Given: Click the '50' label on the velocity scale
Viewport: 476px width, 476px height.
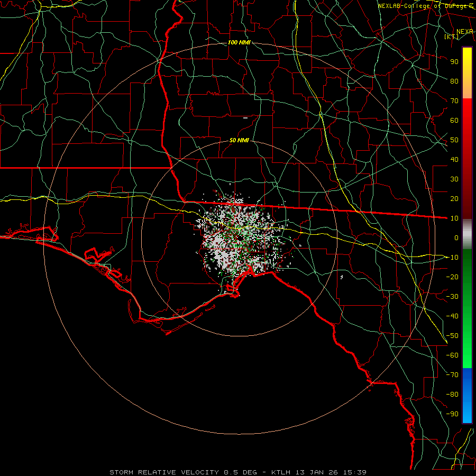Looking at the screenshot, I should (x=454, y=140).
